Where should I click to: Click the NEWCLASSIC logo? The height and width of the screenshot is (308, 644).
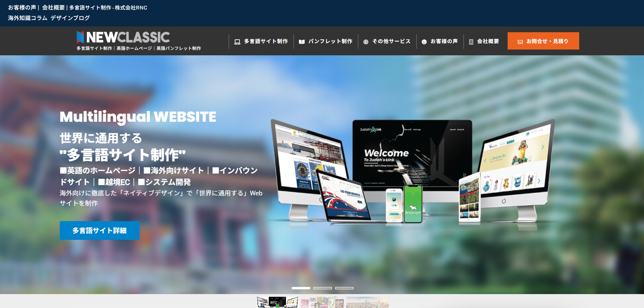click(123, 37)
